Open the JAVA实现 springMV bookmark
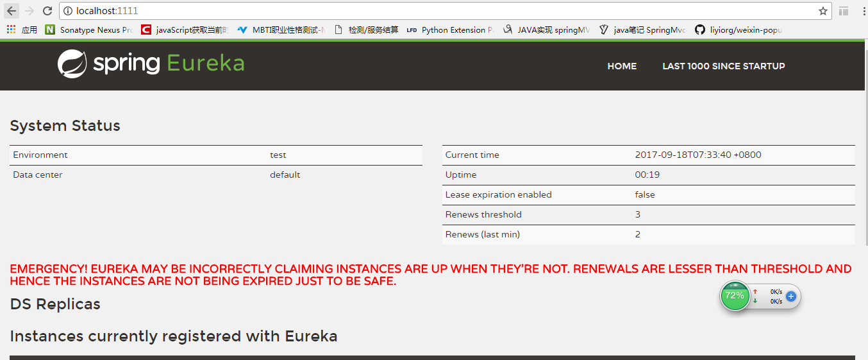Image resolution: width=868 pixels, height=360 pixels. point(546,30)
